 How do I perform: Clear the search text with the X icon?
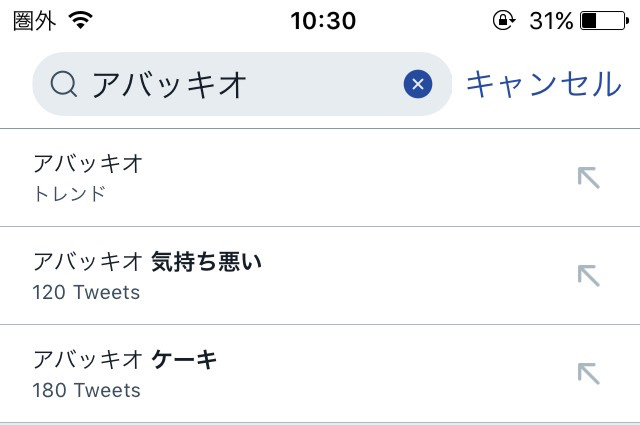418,84
